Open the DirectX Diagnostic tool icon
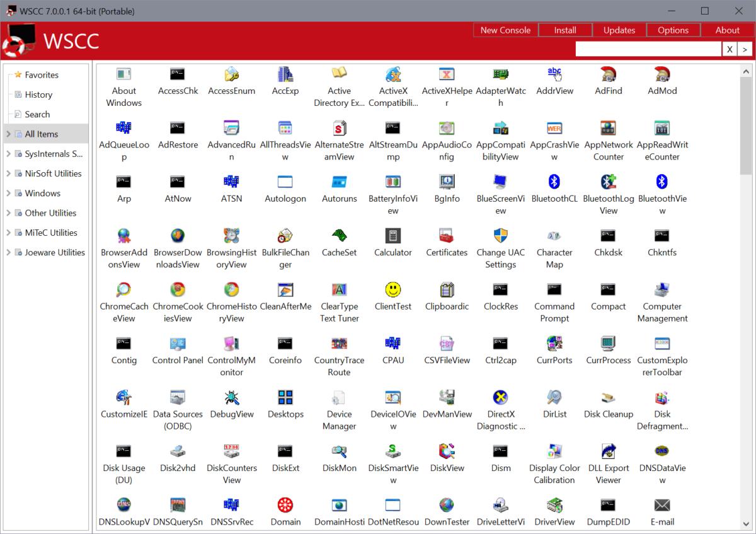Image resolution: width=756 pixels, height=534 pixels. click(500, 398)
